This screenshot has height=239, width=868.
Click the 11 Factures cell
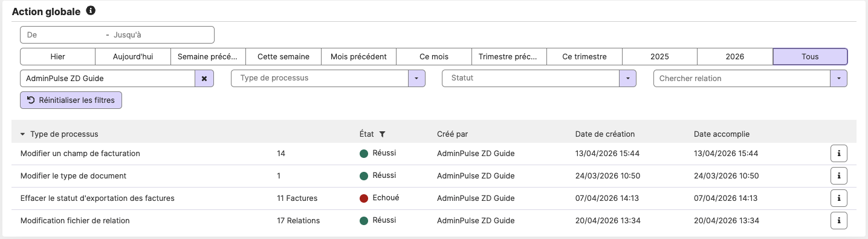tap(297, 198)
